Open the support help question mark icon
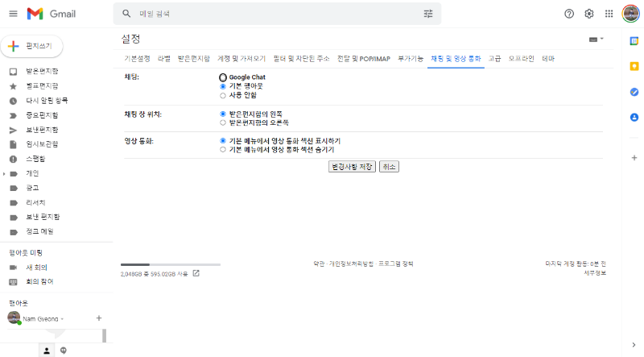This screenshot has width=644, height=357. coord(569,14)
